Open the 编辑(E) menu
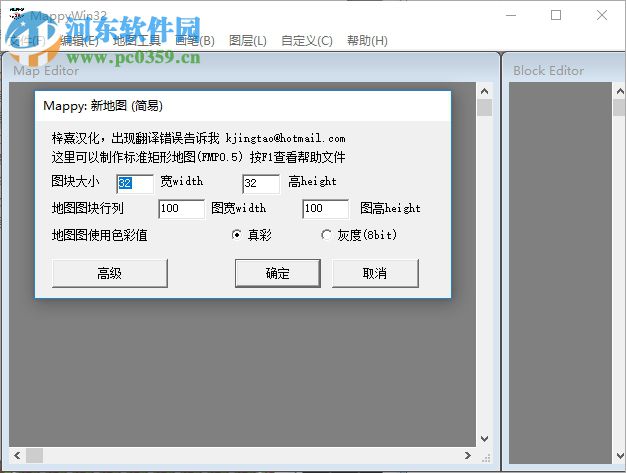The height and width of the screenshot is (473, 626). tap(79, 41)
